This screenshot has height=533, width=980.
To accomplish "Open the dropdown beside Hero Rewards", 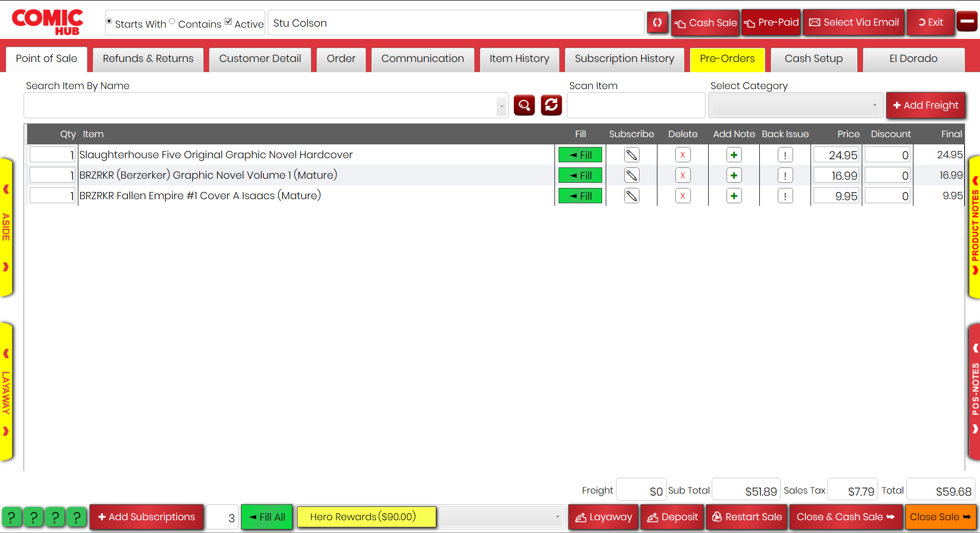I will click(x=501, y=517).
